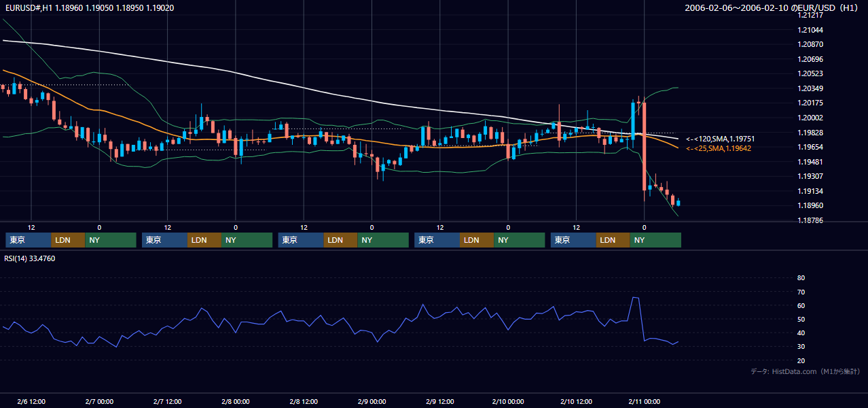Click the 2/7 00:00 time axis label
Screen dimensions: 868x408
click(x=99, y=402)
